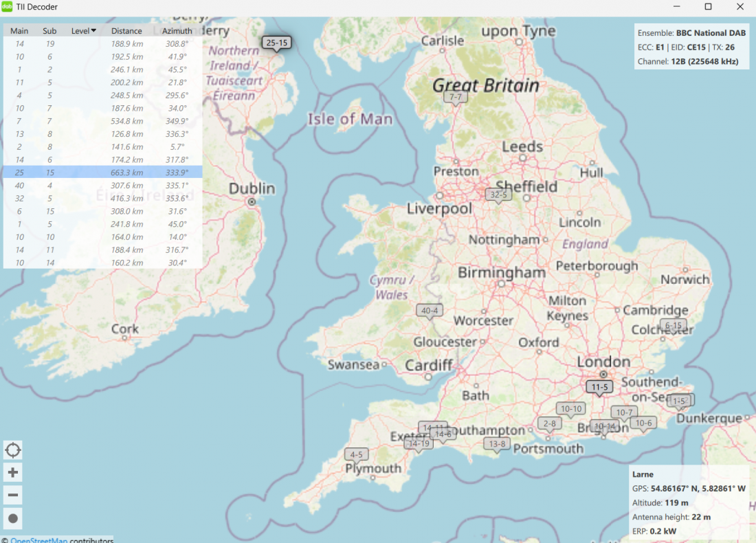Click Cardiff city label on map
This screenshot has width=756, height=543.
point(429,366)
